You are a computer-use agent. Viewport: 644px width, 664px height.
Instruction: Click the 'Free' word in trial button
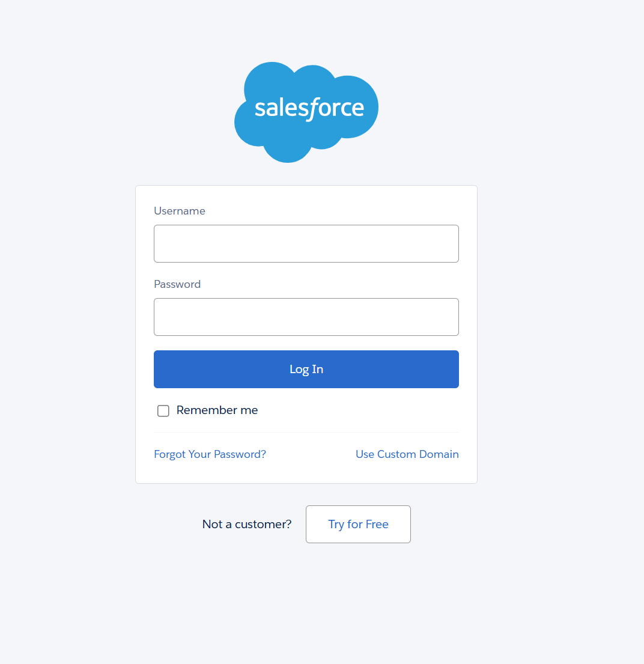377,524
